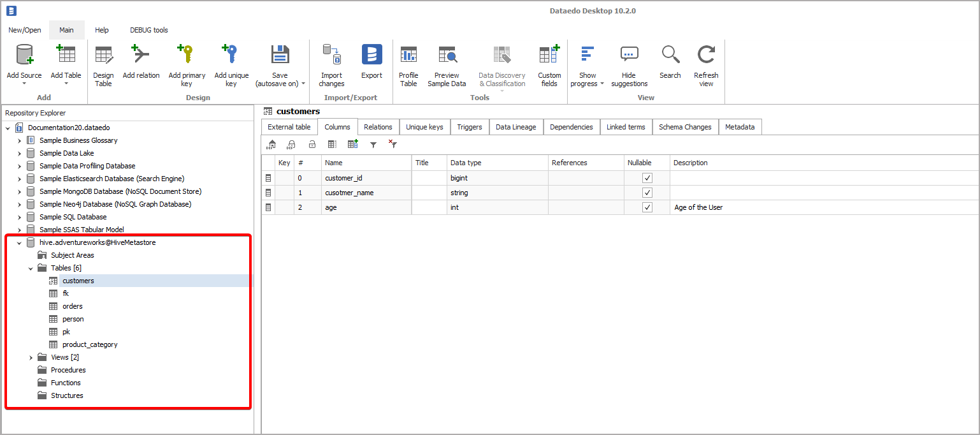The height and width of the screenshot is (435, 980).
Task: Open the Data Lineage tab
Action: pos(516,127)
